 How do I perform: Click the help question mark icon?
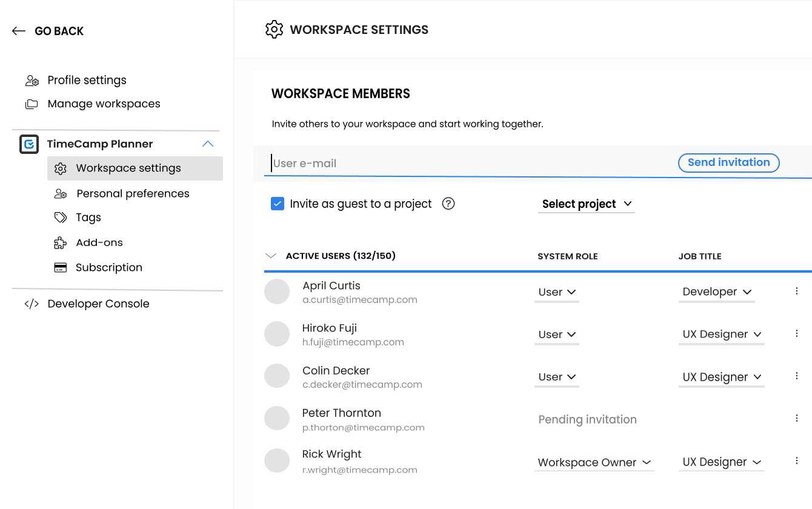(x=448, y=204)
